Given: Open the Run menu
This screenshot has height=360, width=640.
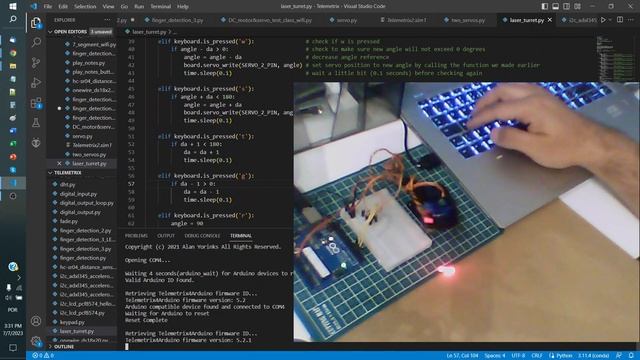Looking at the screenshot, I should (139, 7).
